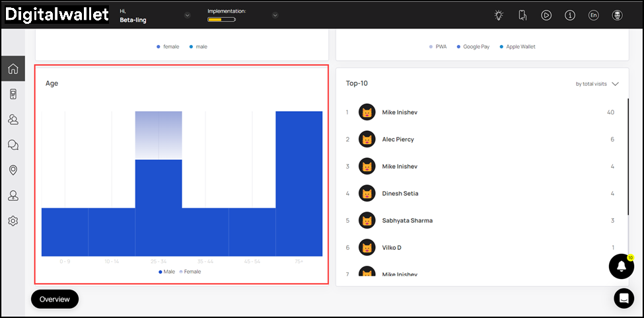Open the info circle icon
644x318 pixels.
point(570,15)
